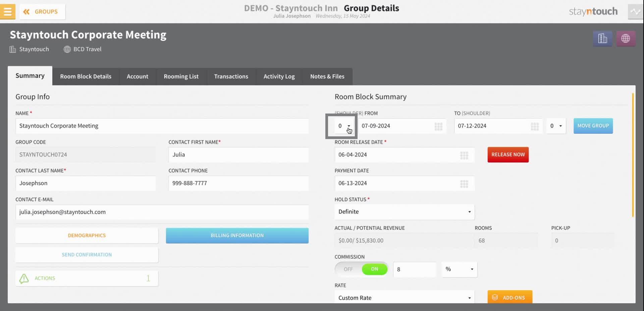Click the Actual / Potential Revenue field

[x=404, y=241]
